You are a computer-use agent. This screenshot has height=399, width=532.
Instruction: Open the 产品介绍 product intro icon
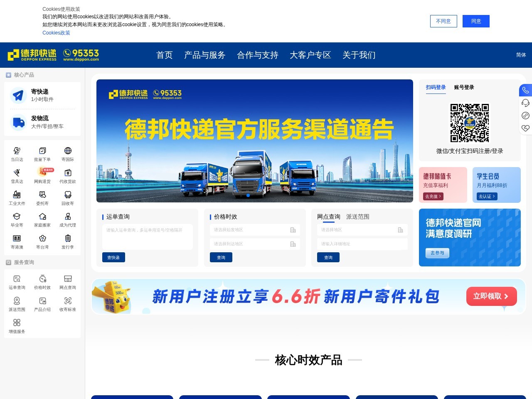(x=42, y=300)
